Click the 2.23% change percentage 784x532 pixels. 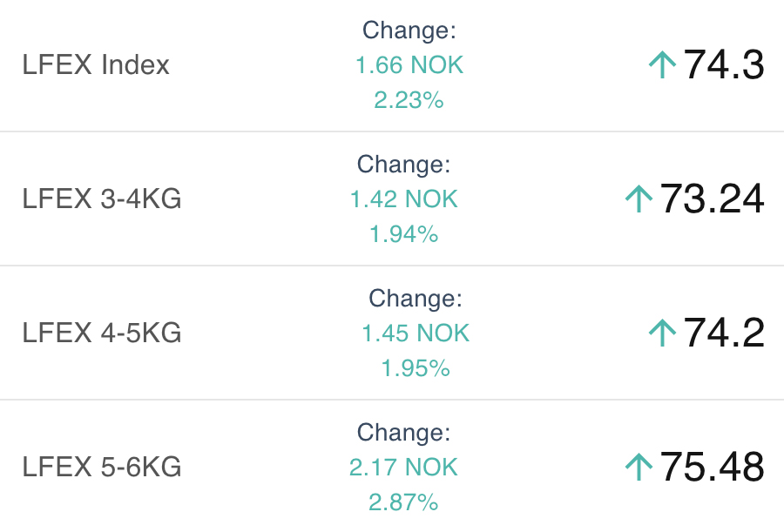[x=409, y=100]
